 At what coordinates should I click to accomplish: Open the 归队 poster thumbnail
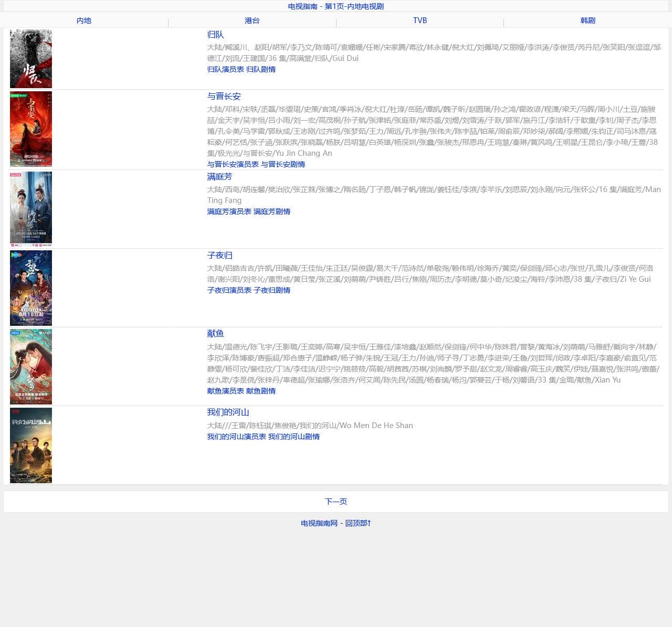pyautogui.click(x=31, y=59)
